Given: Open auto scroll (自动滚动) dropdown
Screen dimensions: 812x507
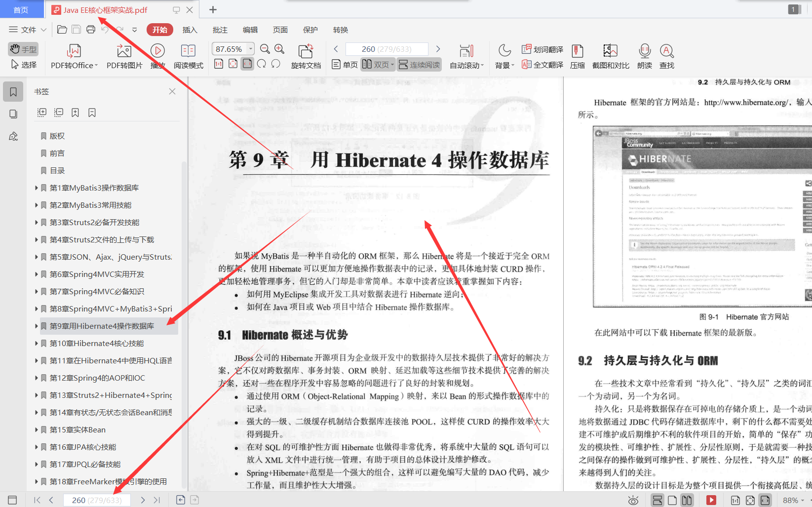Looking at the screenshot, I should (466, 57).
